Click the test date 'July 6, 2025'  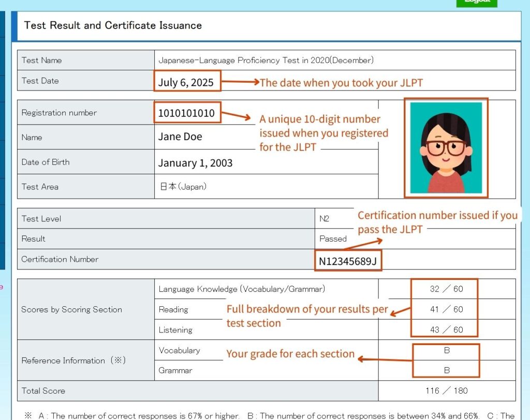(186, 82)
